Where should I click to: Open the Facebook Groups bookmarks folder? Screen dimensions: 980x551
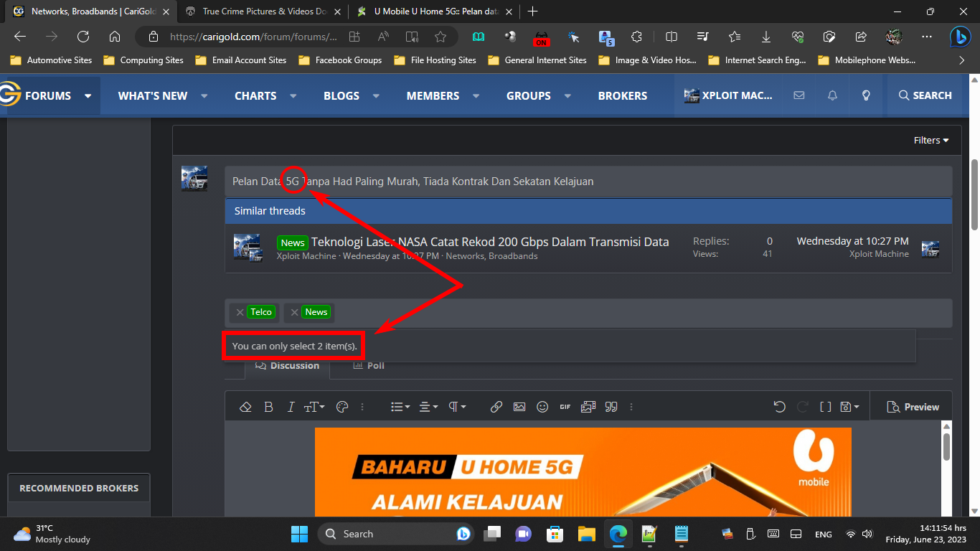click(340, 60)
